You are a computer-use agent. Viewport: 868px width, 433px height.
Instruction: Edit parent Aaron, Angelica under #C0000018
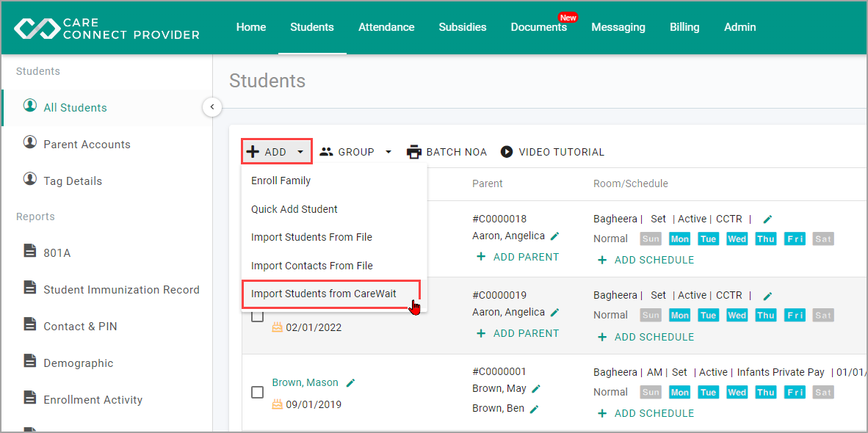coord(554,236)
